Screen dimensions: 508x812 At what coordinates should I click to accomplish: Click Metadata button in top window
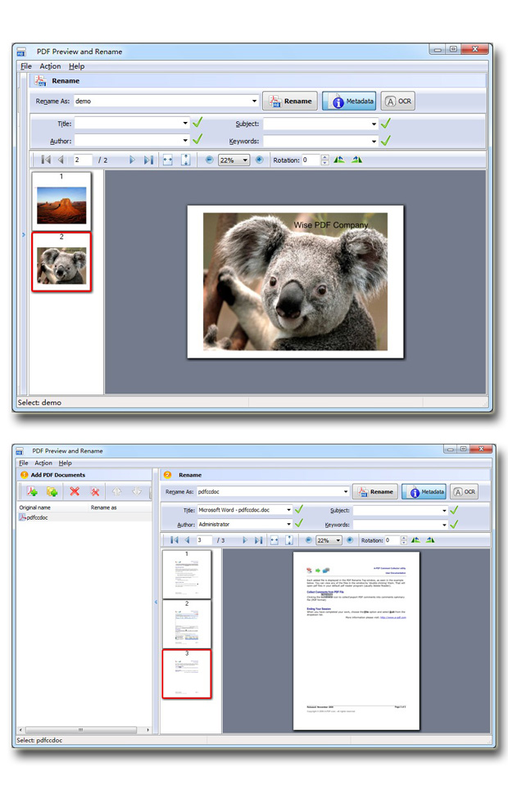(x=349, y=101)
